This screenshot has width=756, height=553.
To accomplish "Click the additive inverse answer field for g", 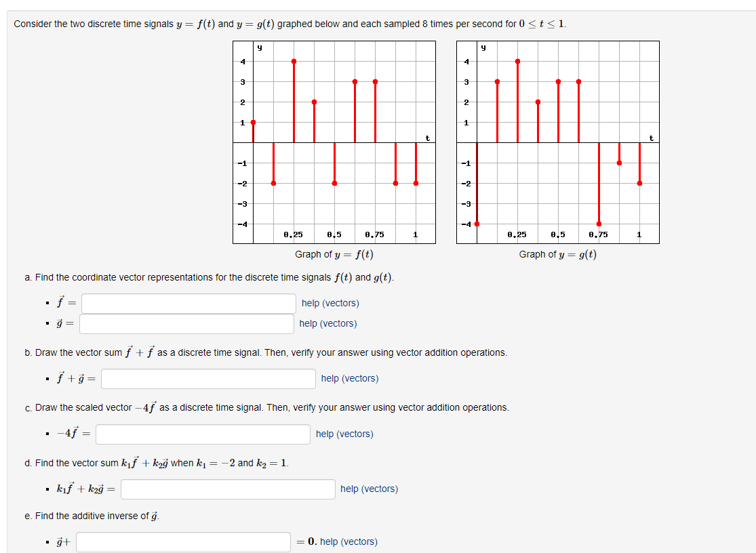I will pos(183,541).
